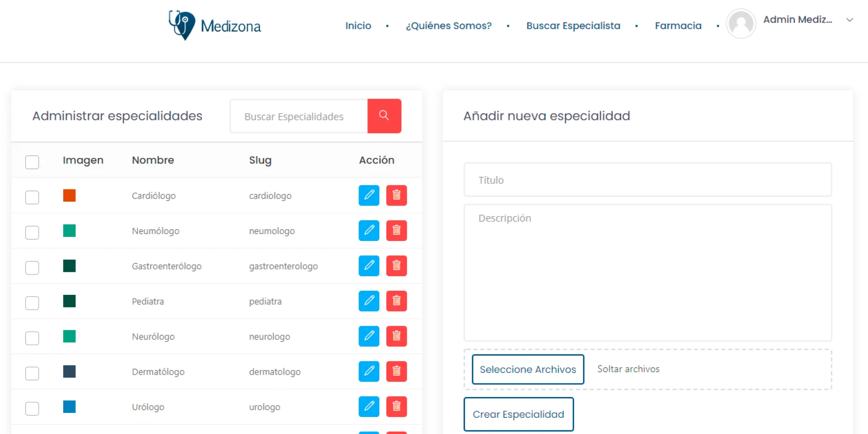The height and width of the screenshot is (434, 868).
Task: Click the Slug column header
Action: point(260,160)
